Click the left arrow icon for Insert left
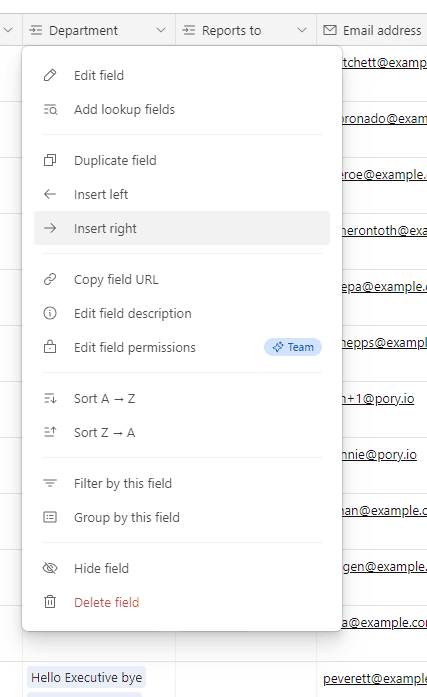 50,194
